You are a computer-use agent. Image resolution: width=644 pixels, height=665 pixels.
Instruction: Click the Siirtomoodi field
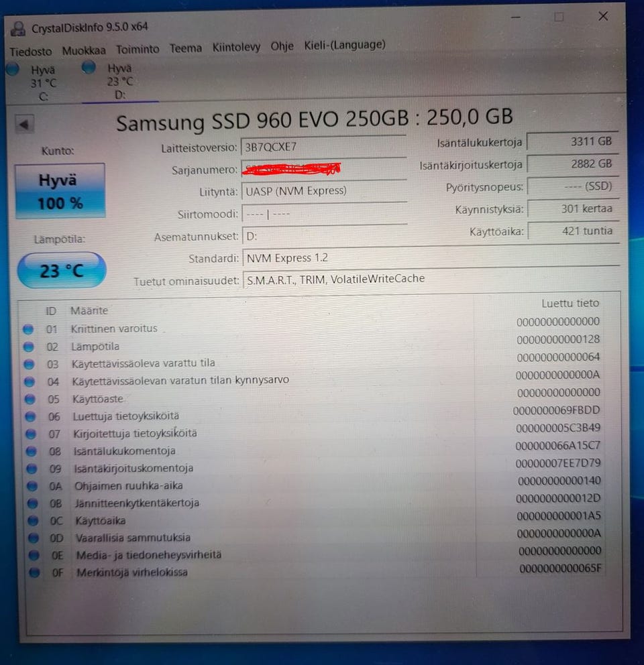coord(324,213)
